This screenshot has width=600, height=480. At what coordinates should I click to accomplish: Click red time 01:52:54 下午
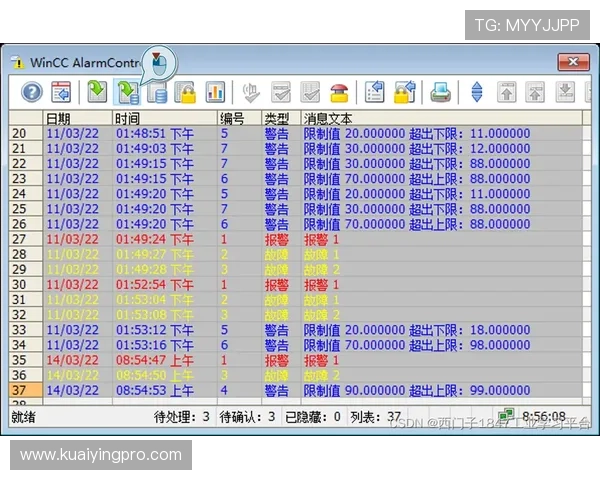point(155,285)
